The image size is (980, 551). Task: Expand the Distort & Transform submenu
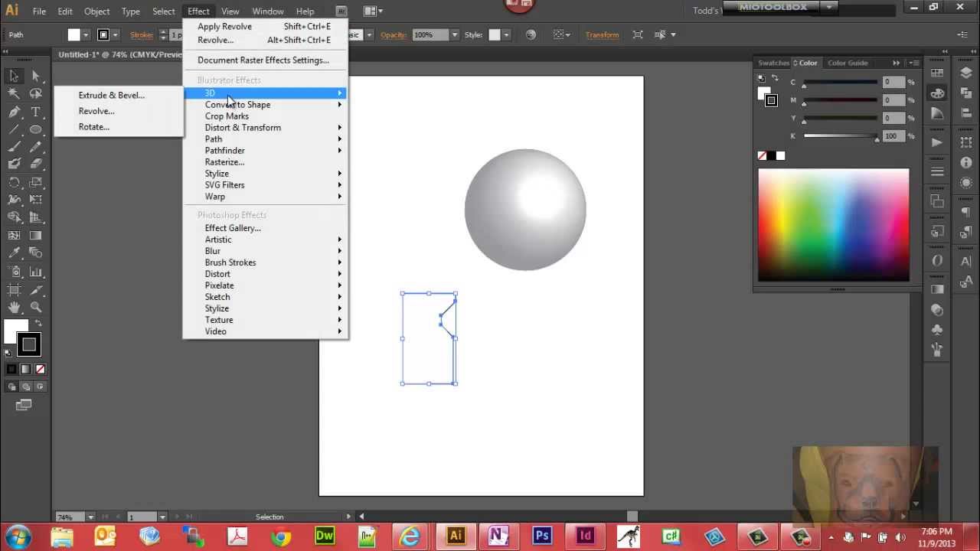tap(265, 128)
